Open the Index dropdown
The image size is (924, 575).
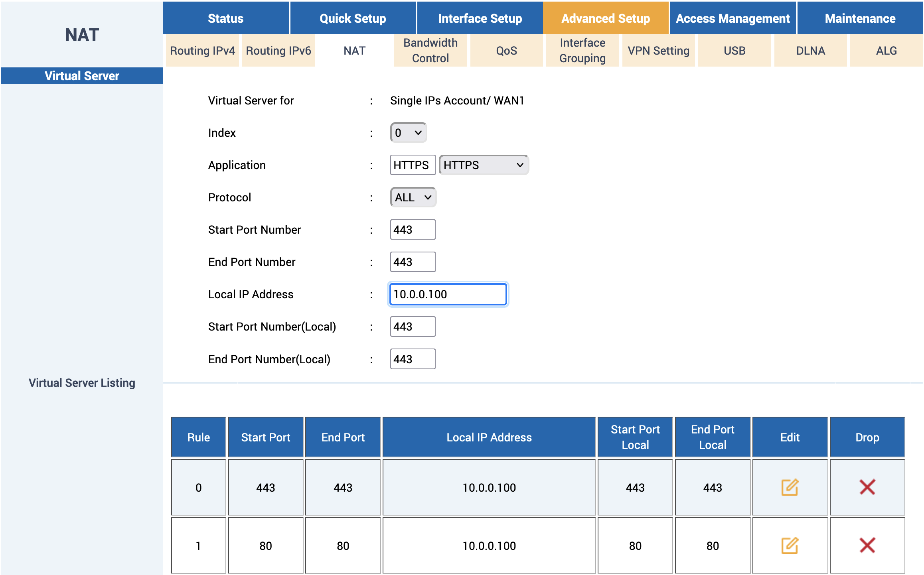click(408, 133)
